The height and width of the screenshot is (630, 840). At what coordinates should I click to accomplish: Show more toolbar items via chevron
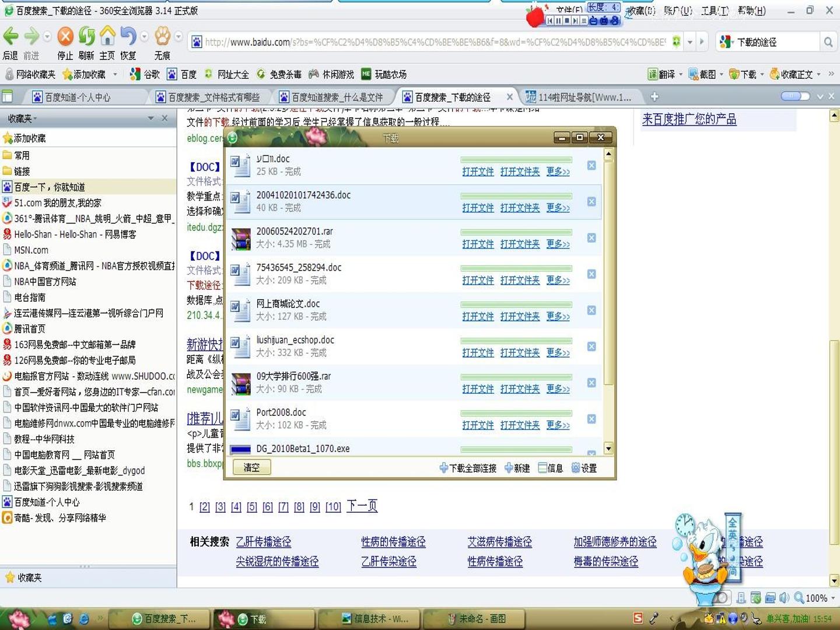(x=831, y=74)
